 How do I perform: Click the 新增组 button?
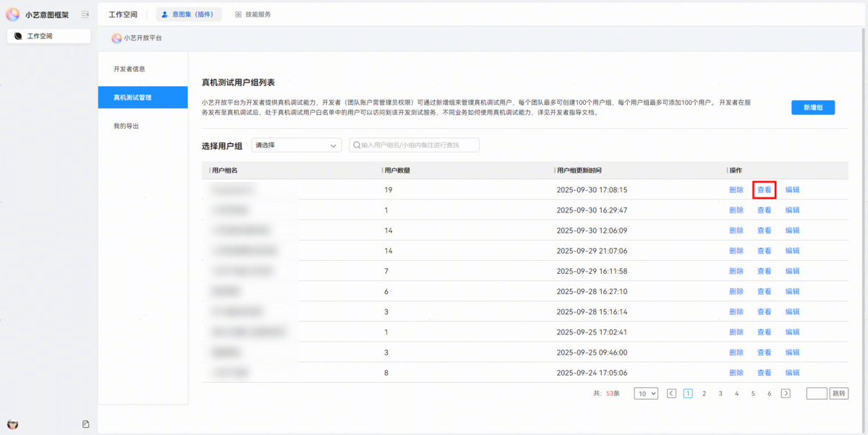click(813, 108)
